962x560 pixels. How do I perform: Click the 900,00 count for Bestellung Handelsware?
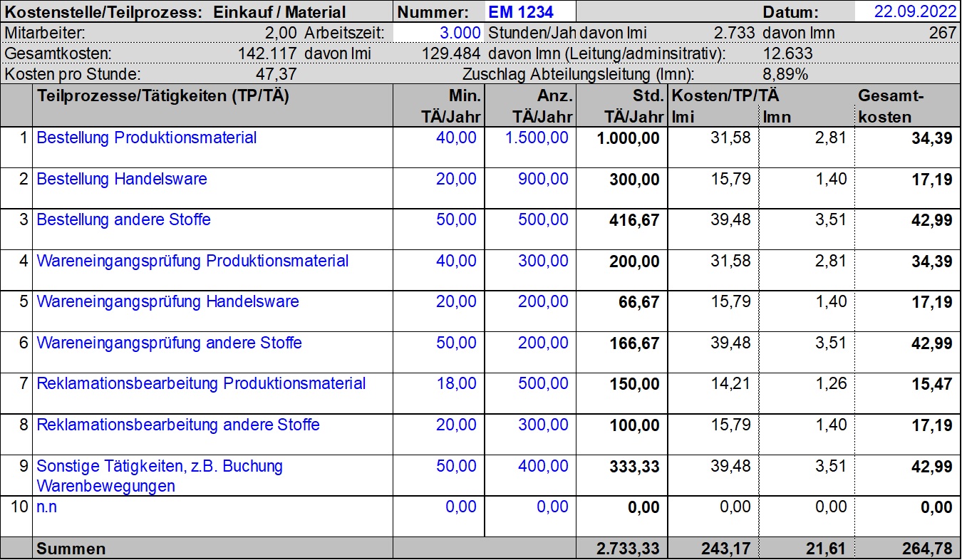(x=543, y=180)
